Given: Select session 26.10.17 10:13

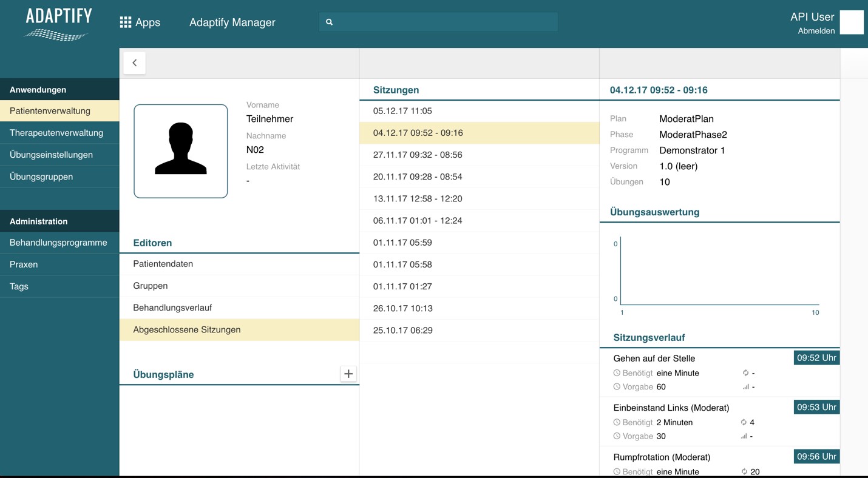Looking at the screenshot, I should [479, 308].
